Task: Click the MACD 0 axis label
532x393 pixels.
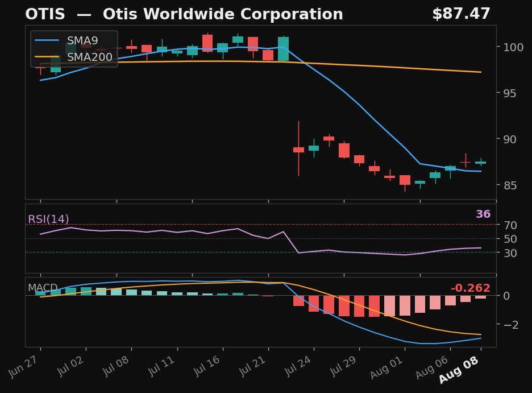Action: point(506,296)
